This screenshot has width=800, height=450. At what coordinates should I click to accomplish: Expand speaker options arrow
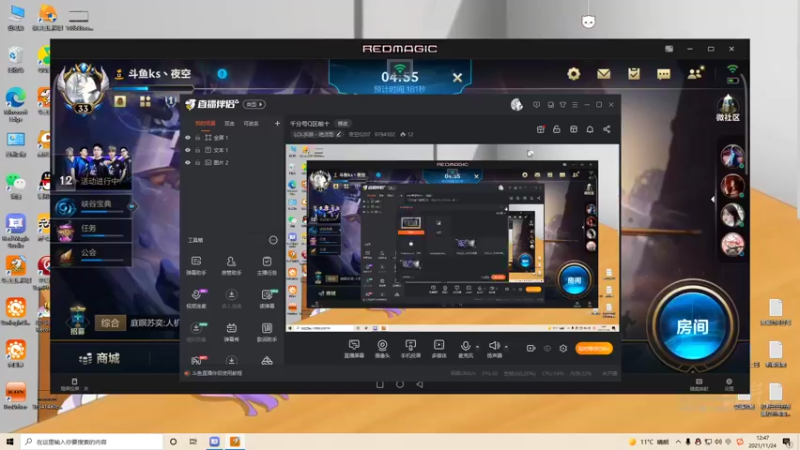[506, 347]
